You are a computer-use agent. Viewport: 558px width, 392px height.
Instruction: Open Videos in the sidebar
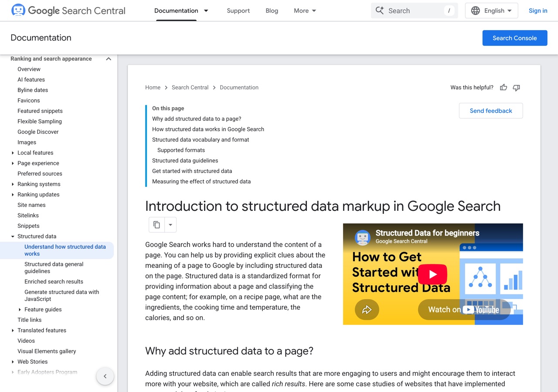[26, 341]
